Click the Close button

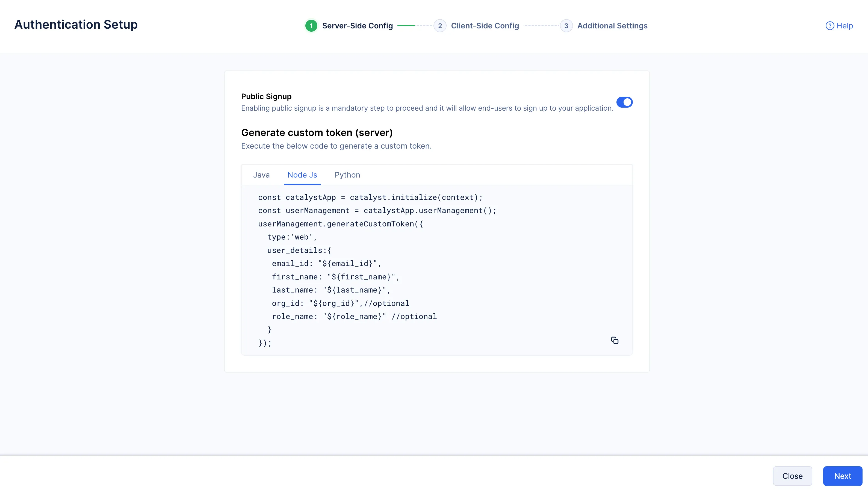[792, 476]
